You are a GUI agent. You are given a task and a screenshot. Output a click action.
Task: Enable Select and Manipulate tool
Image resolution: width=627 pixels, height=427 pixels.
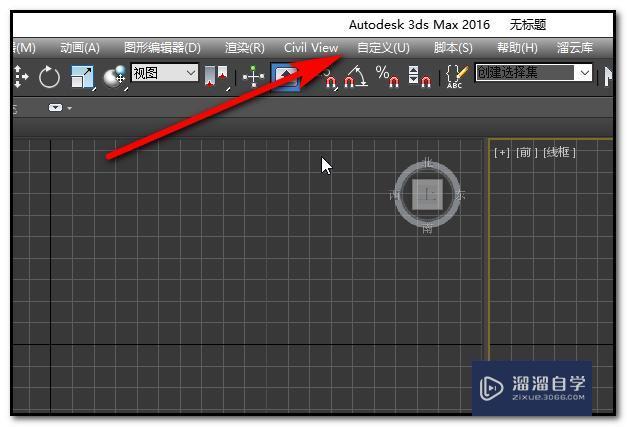[254, 76]
